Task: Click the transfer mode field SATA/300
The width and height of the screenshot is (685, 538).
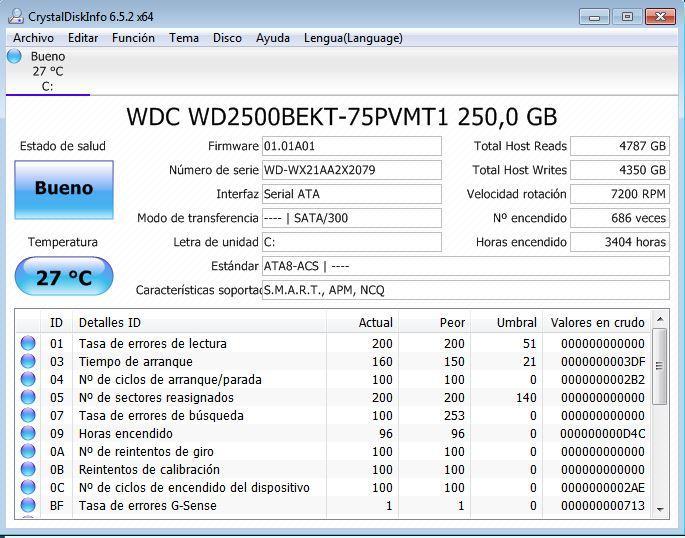Action: tap(352, 218)
